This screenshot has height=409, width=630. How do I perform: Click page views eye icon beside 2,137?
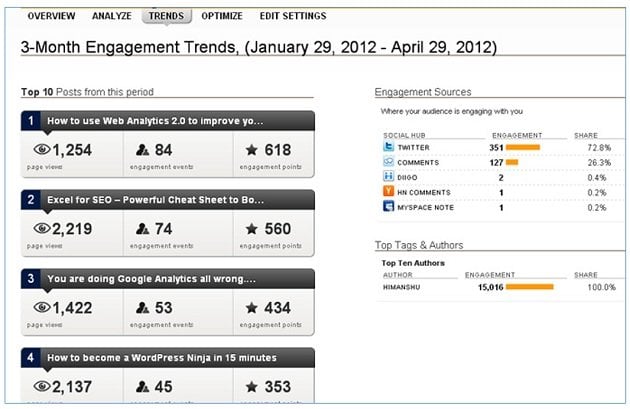(x=42, y=387)
